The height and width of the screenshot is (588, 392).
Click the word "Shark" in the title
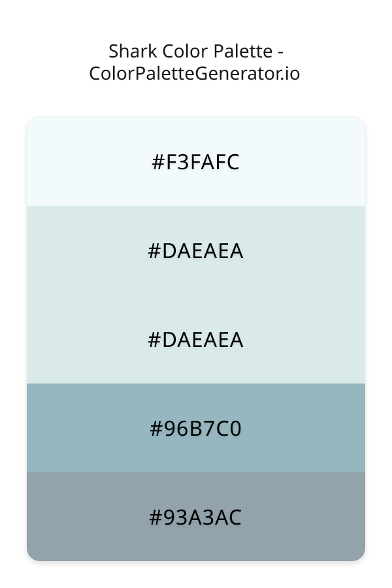pyautogui.click(x=127, y=51)
